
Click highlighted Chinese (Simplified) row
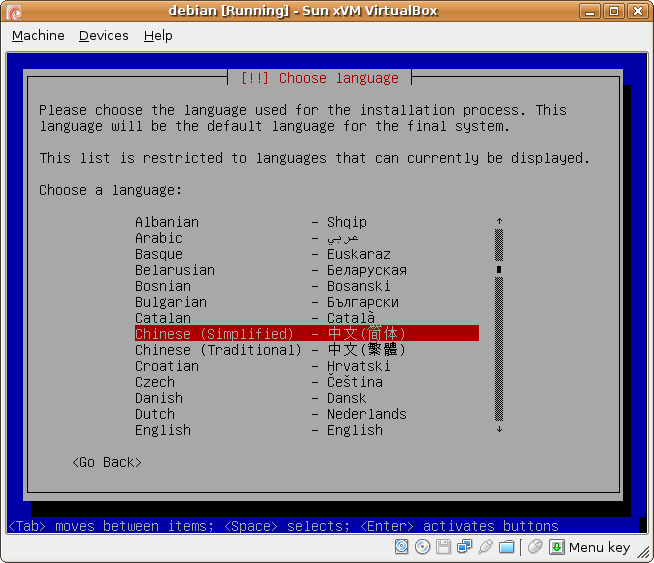307,334
